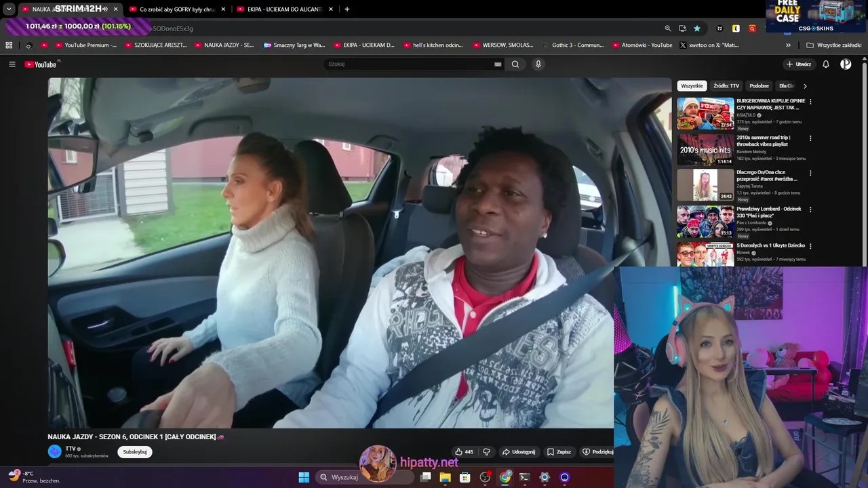Viewport: 868px width, 488px height.
Task: Open the xwetoo on X bookmark
Action: 709,45
